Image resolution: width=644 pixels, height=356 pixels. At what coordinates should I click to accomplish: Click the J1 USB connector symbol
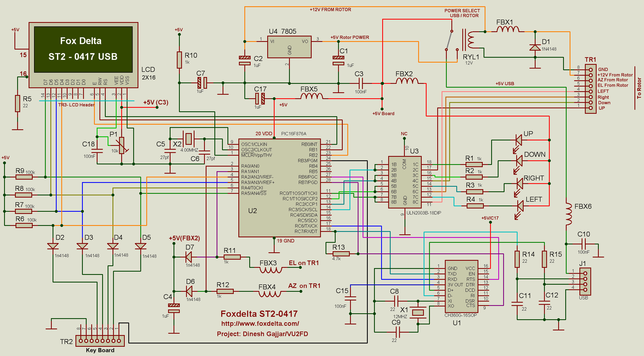(585, 282)
